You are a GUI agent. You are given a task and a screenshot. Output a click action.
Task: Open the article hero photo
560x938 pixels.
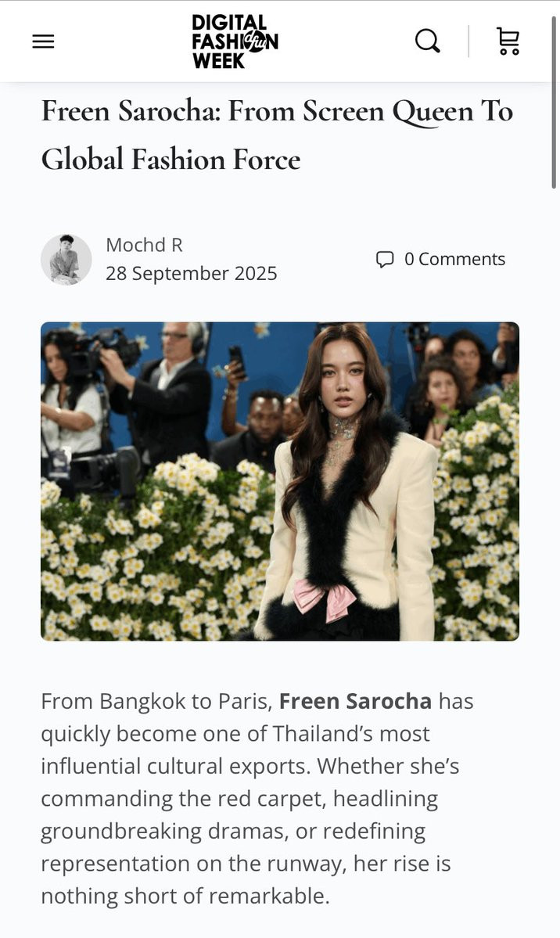tap(280, 482)
